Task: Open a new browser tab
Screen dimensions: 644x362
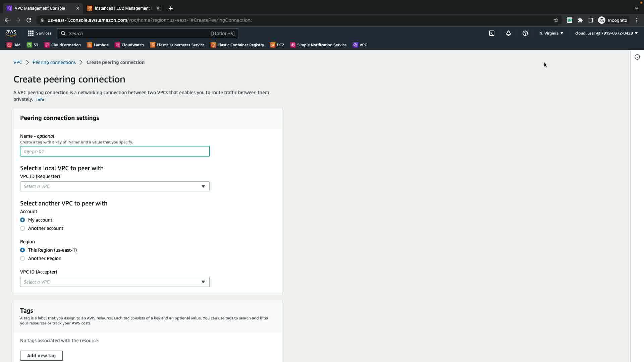Action: [x=171, y=8]
